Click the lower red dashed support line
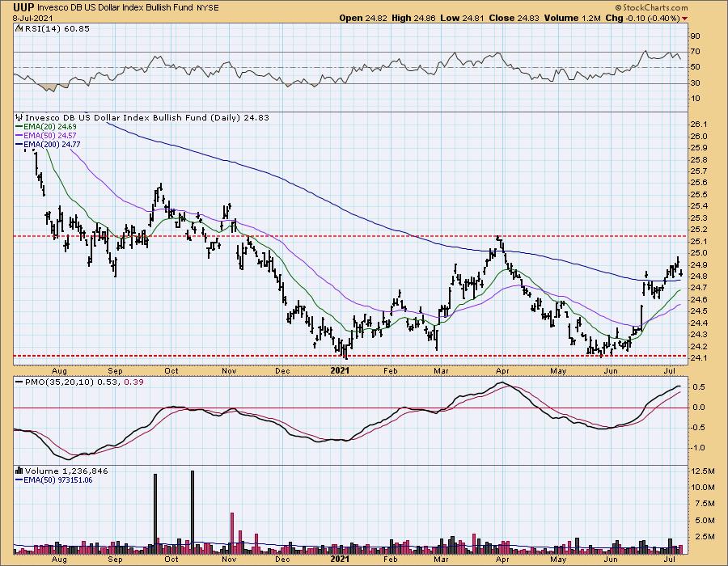Screen dimensions: 728x566 click(x=350, y=356)
